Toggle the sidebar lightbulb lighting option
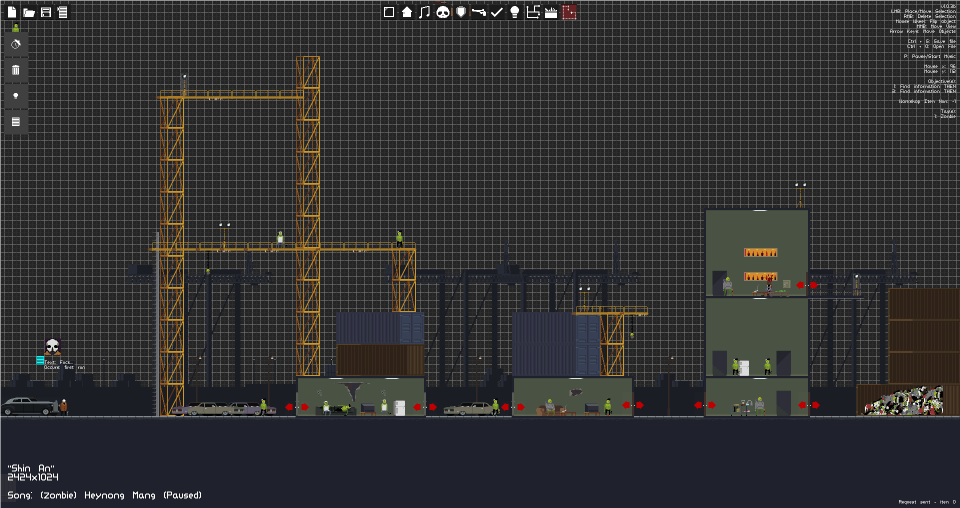Viewport: 960px width, 508px height. [x=16, y=96]
